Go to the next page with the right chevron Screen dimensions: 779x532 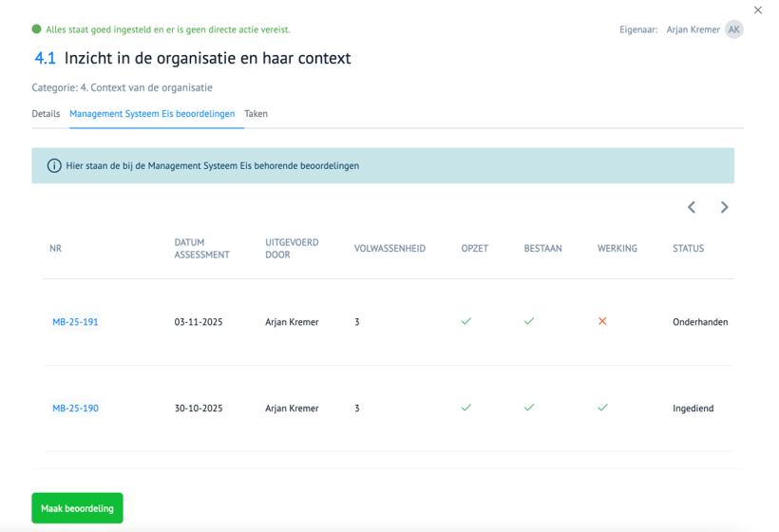724,207
